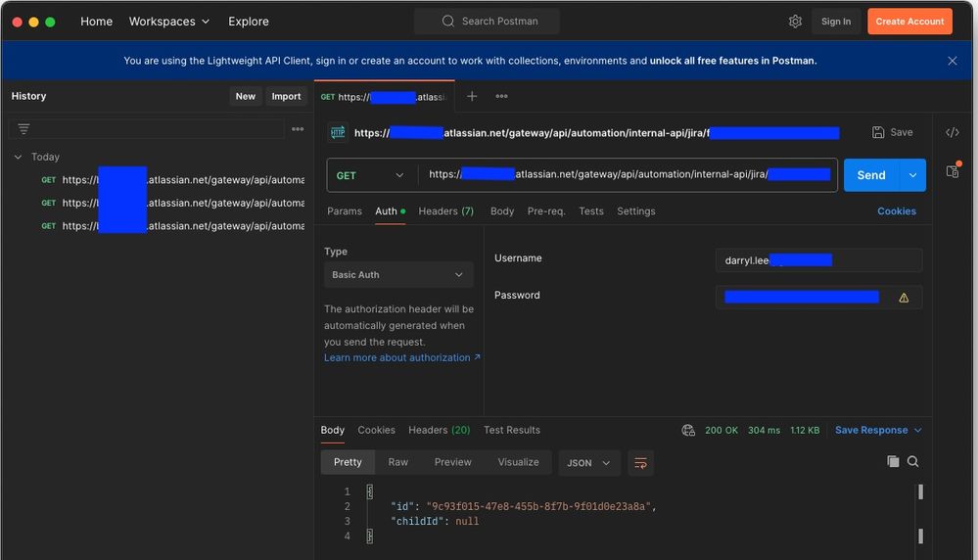Switch to Raw response view
The image size is (978, 560).
pos(397,462)
